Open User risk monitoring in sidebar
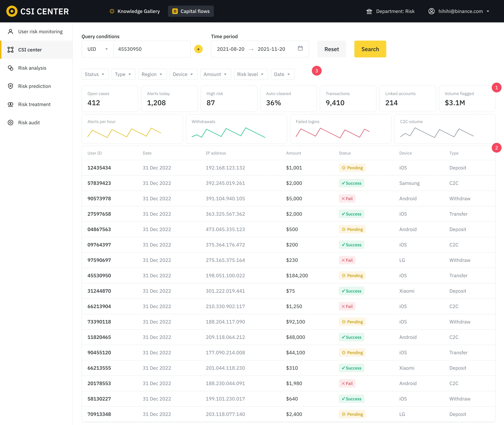Screen dimensions: 504x425 (36, 32)
